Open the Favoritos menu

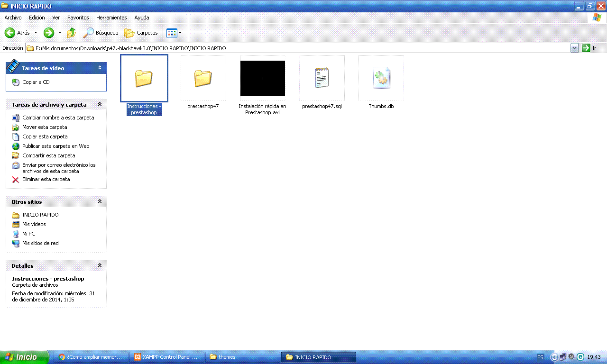point(78,18)
